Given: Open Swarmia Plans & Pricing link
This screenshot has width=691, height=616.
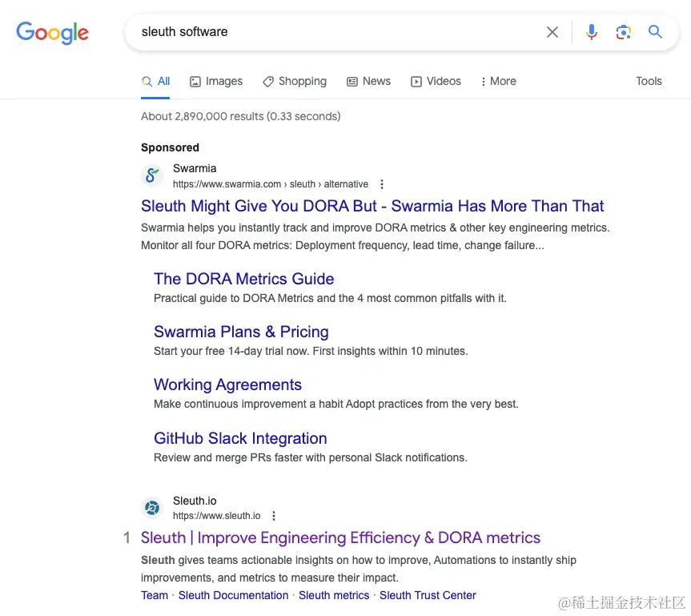Looking at the screenshot, I should (241, 332).
